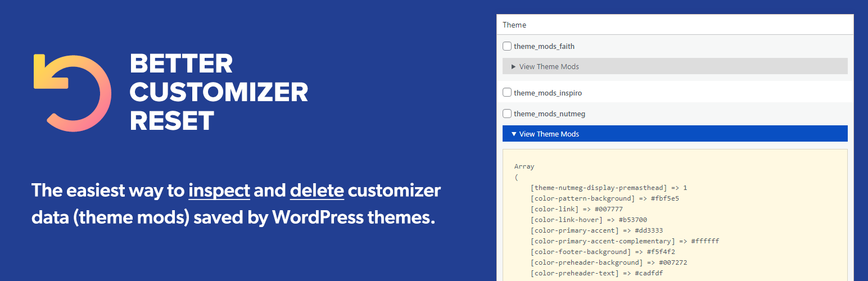Click the theme_mods_inspiro label text
Screen dimensions: 868x281
548,92
